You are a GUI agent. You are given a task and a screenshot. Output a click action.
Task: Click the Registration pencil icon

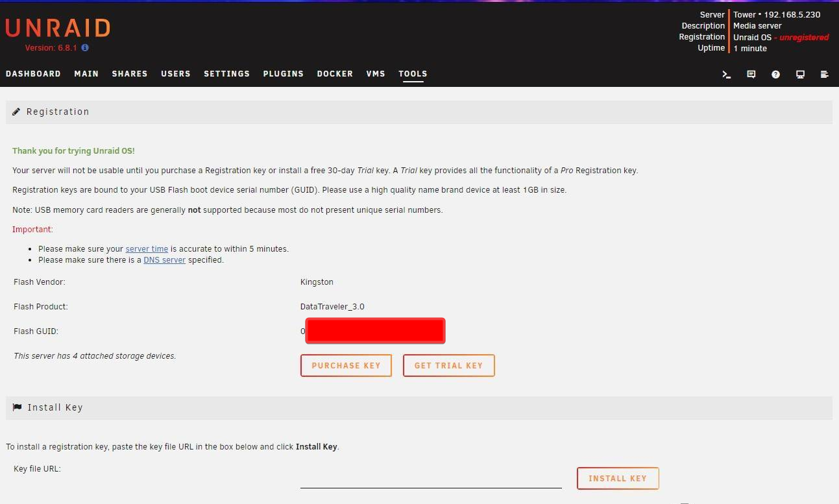[16, 112]
